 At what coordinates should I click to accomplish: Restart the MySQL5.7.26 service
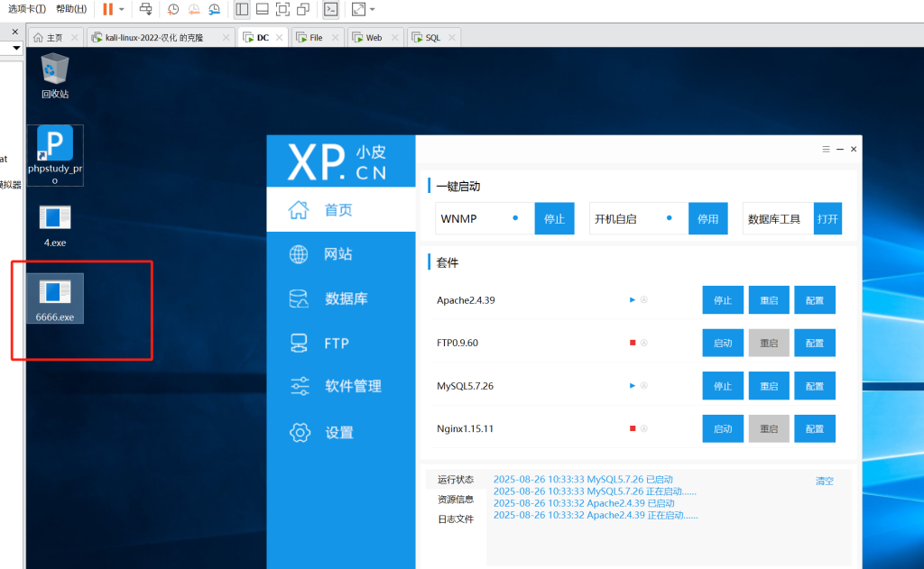pos(769,386)
